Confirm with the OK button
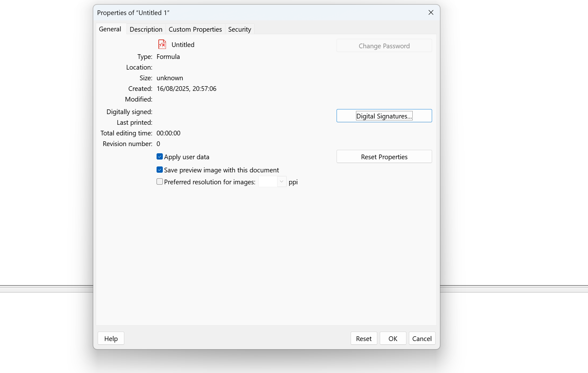Viewport: 588px width, 373px height. click(x=393, y=339)
